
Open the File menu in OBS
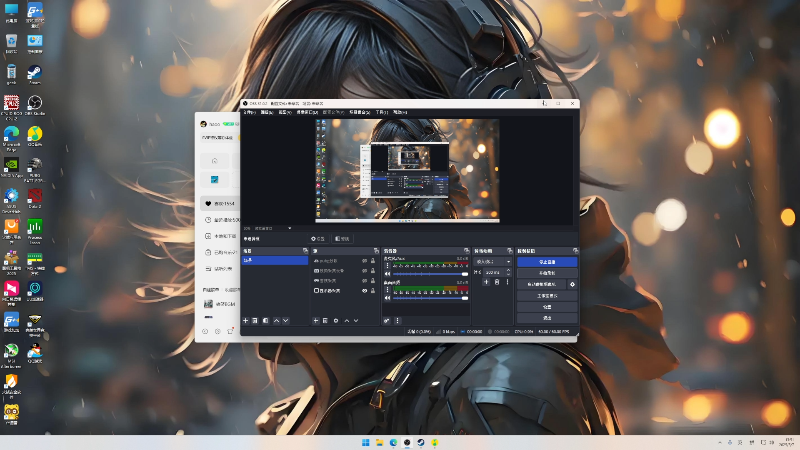coord(249,112)
